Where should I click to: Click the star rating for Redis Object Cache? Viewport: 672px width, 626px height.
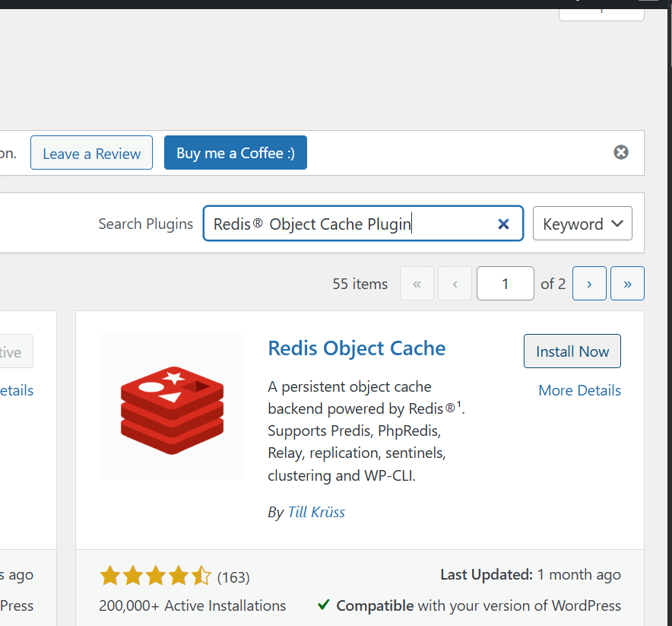[x=155, y=575]
